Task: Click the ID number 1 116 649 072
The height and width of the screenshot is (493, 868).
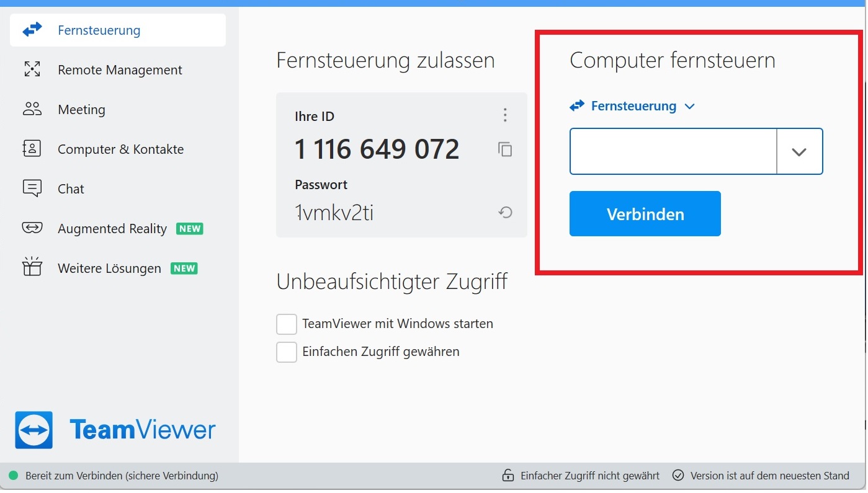Action: (377, 149)
